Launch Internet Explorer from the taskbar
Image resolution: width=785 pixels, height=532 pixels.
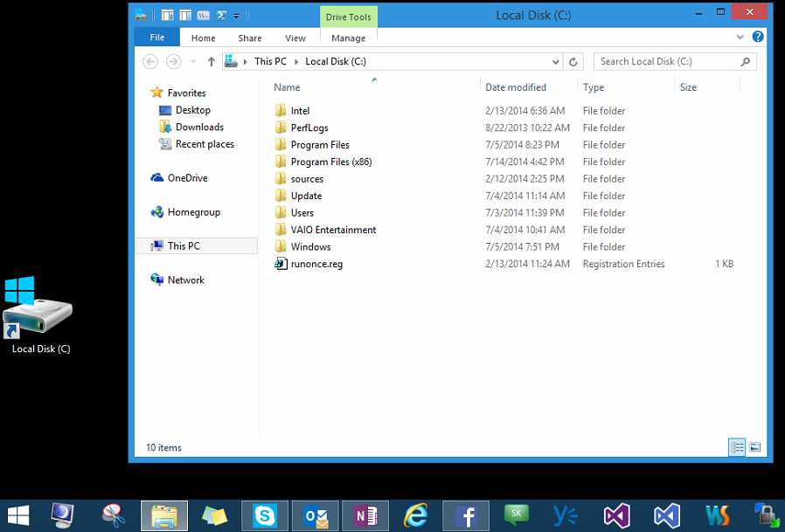coord(416,515)
